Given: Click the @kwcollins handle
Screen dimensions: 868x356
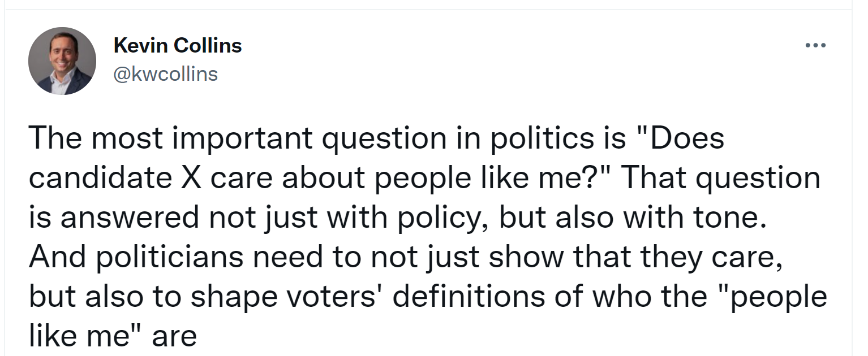Looking at the screenshot, I should click(x=166, y=74).
